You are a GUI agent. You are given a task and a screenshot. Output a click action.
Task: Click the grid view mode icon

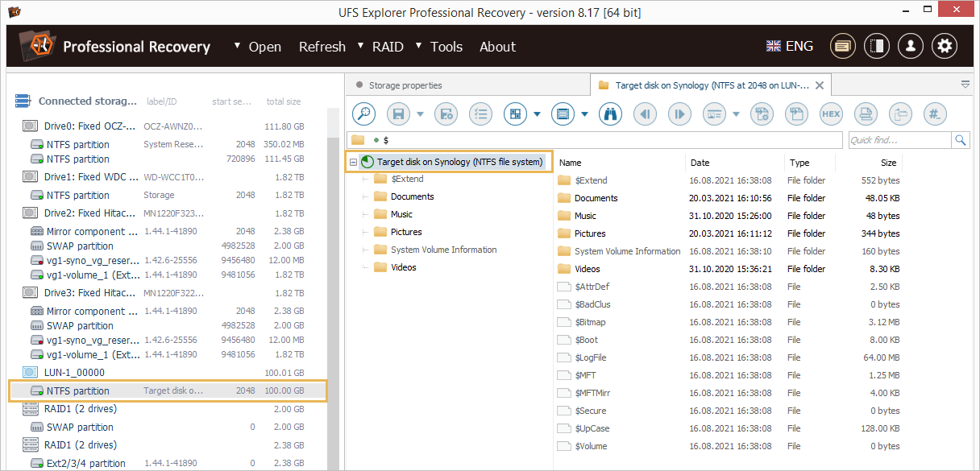coord(516,114)
